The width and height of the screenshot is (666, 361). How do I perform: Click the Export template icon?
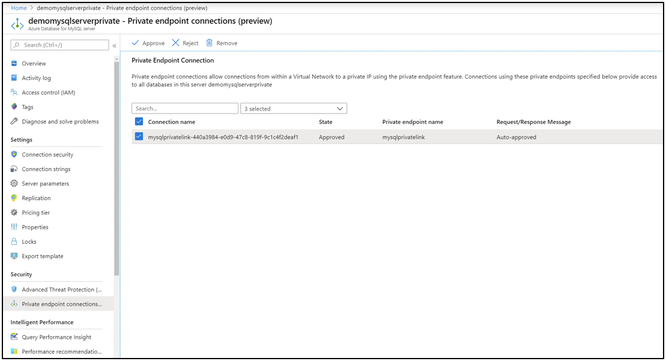[14, 256]
